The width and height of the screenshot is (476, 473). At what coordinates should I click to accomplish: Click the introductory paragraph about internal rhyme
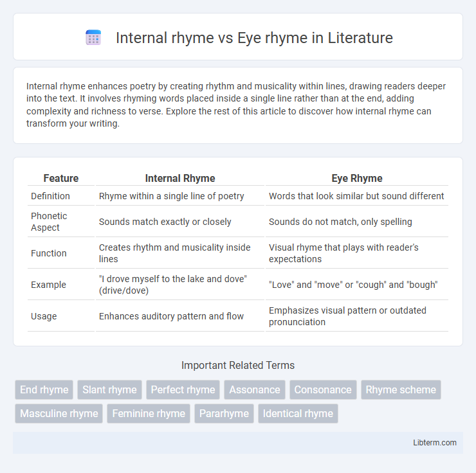(x=236, y=105)
